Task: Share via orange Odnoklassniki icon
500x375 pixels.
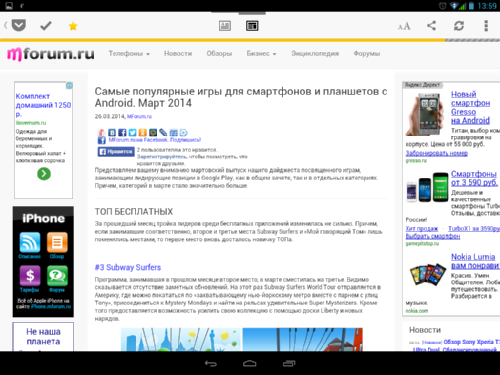Action: tap(143, 133)
